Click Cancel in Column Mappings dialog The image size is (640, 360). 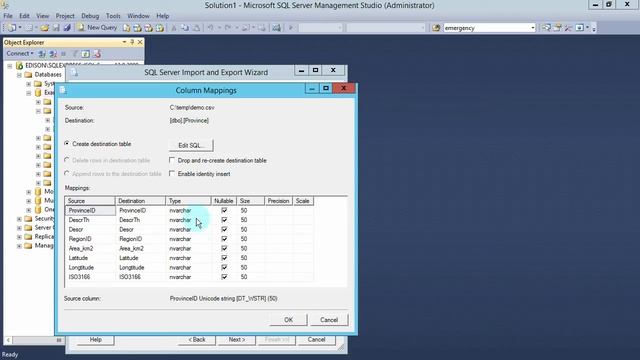(x=329, y=320)
